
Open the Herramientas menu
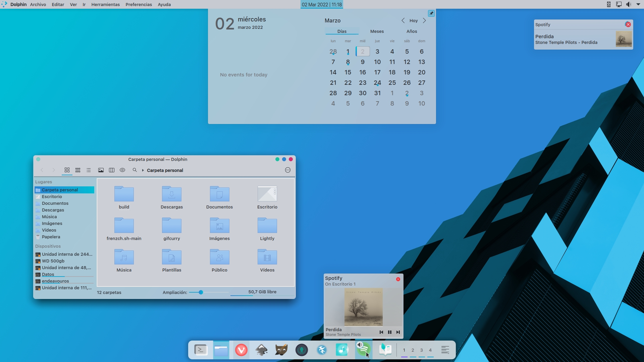105,4
